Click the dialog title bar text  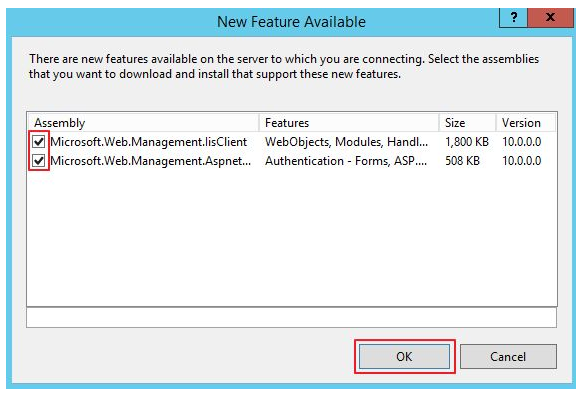coord(291,21)
